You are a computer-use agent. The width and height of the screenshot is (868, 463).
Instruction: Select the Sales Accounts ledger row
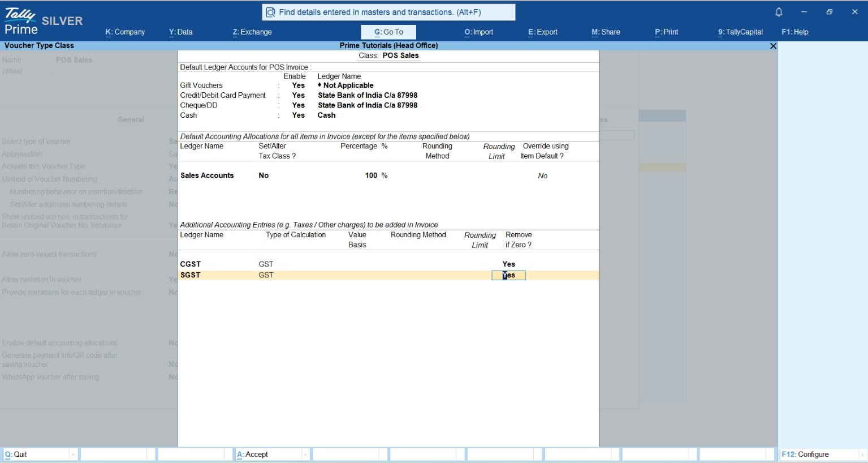[207, 176]
